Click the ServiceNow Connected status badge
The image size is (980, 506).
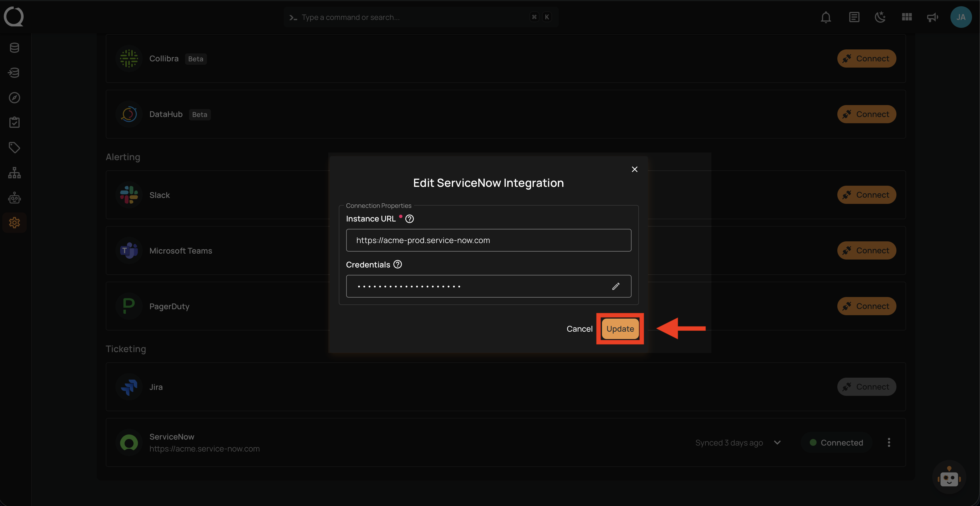click(x=836, y=442)
